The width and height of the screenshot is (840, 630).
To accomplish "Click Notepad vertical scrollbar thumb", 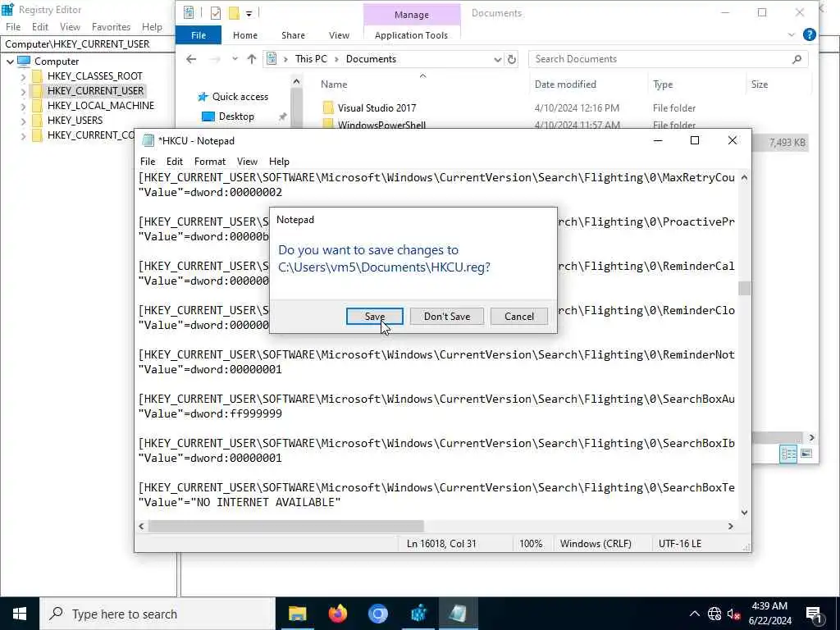I will point(744,288).
